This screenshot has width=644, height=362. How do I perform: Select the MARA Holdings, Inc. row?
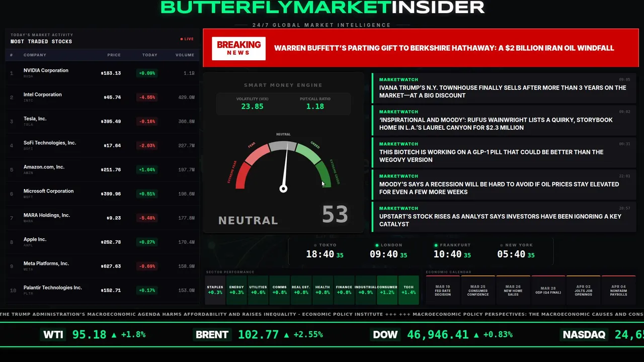point(102,218)
